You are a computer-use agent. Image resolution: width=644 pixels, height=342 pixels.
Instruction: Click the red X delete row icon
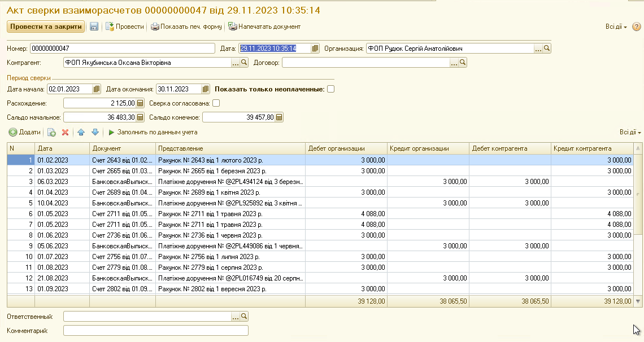(65, 132)
